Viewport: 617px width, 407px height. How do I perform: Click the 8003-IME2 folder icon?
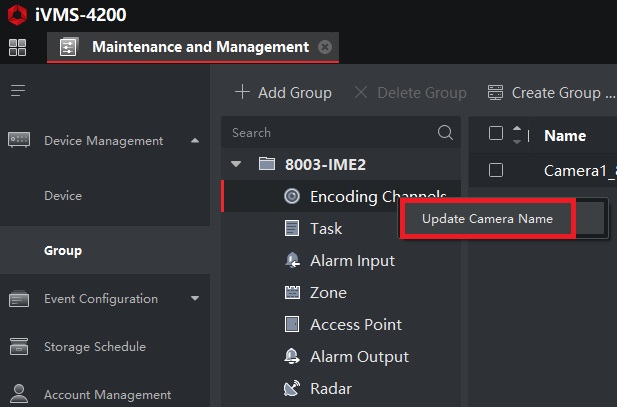click(267, 163)
